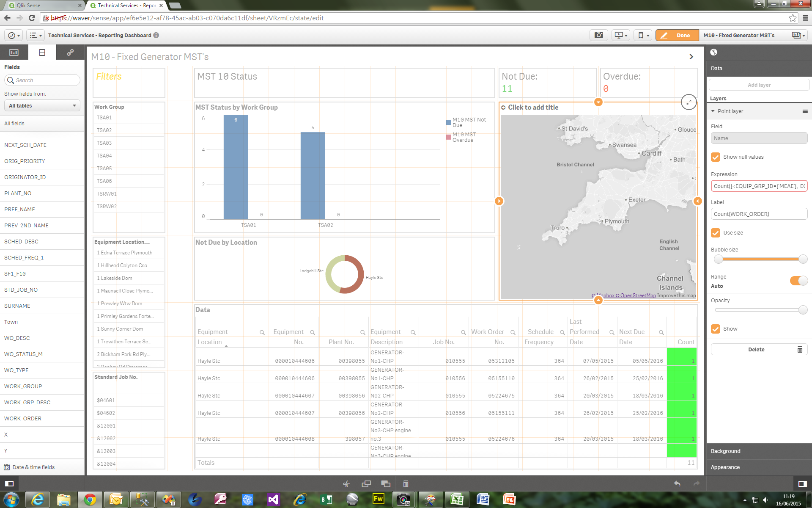The height and width of the screenshot is (508, 812).
Task: Switch to the Master items link tab
Action: 70,52
